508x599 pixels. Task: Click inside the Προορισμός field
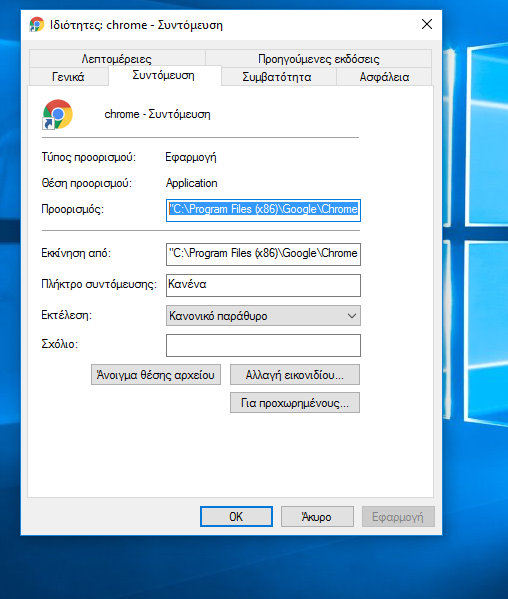pyautogui.click(x=263, y=210)
